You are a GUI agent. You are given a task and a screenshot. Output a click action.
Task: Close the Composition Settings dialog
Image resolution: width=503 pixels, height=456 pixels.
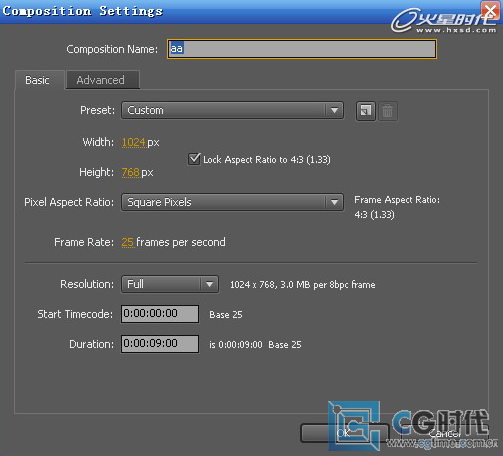[490, 10]
